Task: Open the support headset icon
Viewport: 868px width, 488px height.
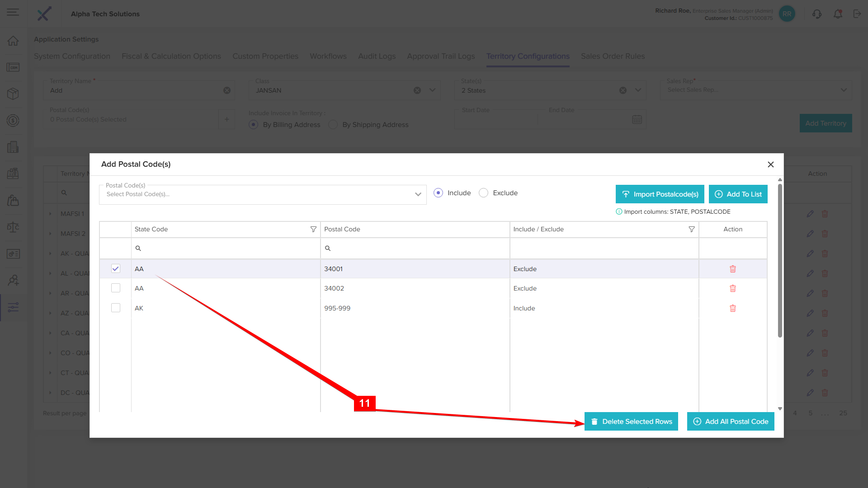Action: [816, 14]
